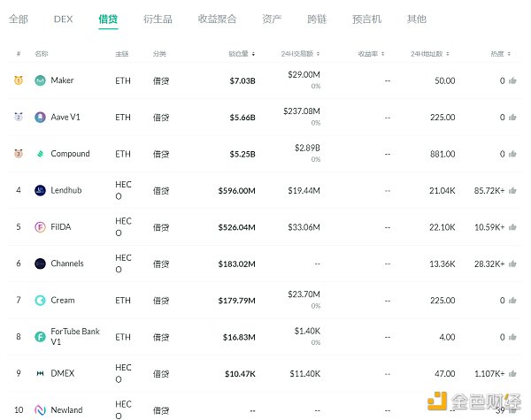The height and width of the screenshot is (420, 531).
Task: Like ForTube Bank V1 with thumbs-up icon
Action: tap(512, 337)
